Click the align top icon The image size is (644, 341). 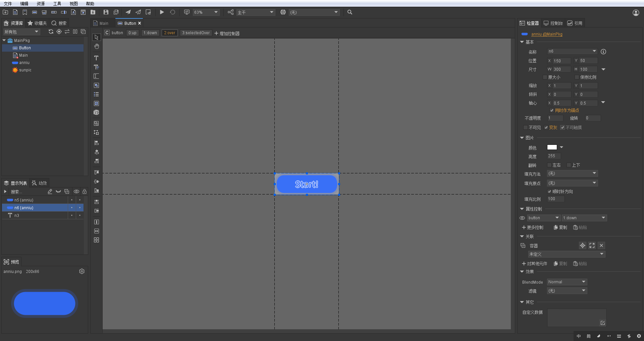pos(97,172)
